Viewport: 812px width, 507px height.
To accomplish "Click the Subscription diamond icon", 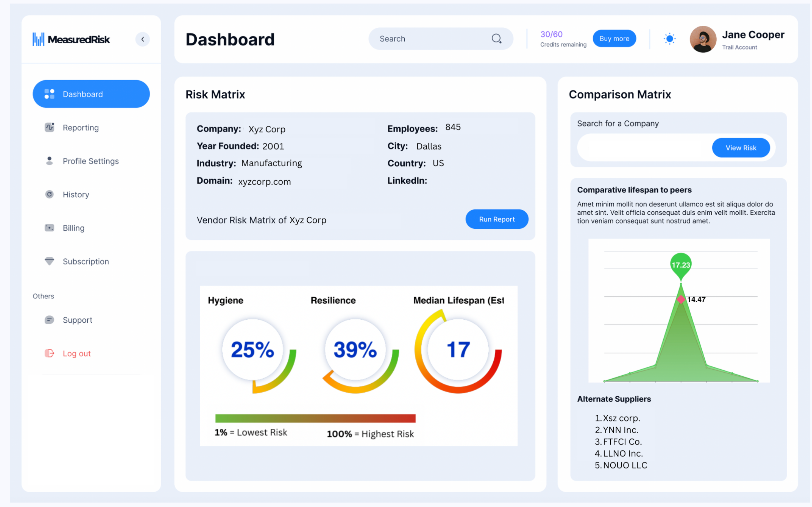I will 49,261.
